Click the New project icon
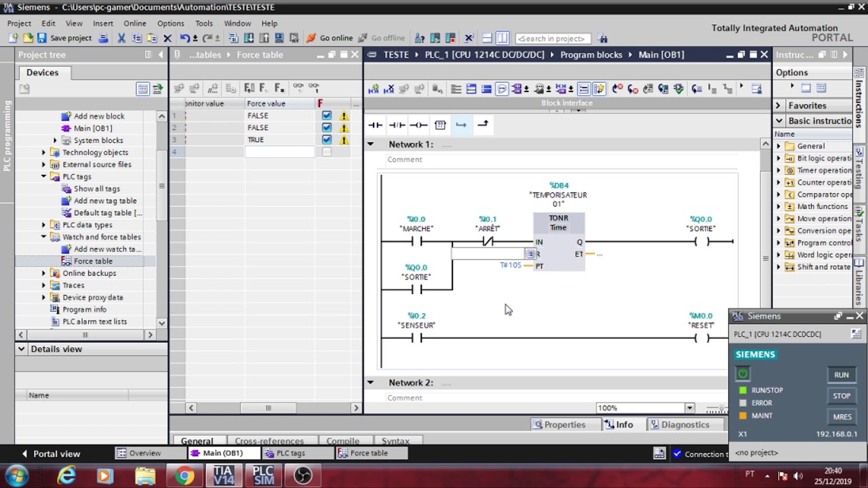Screen dimensions: 868x488 point(14,38)
